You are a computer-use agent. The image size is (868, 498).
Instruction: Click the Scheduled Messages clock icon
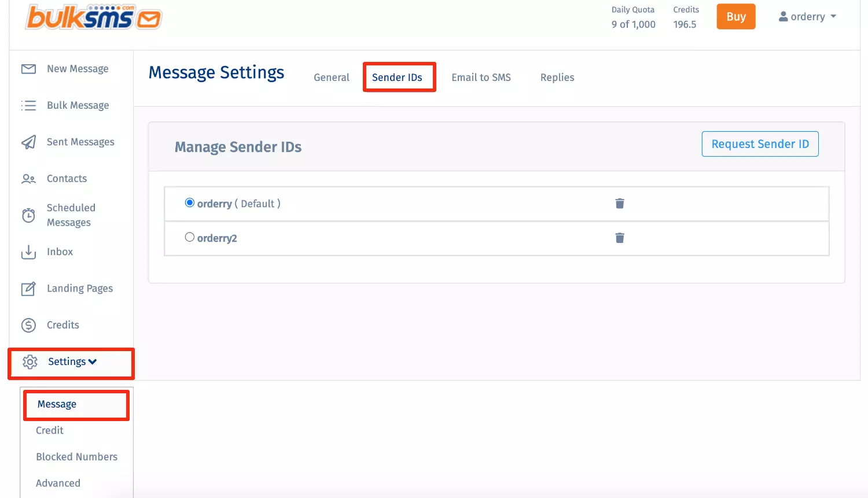click(28, 215)
